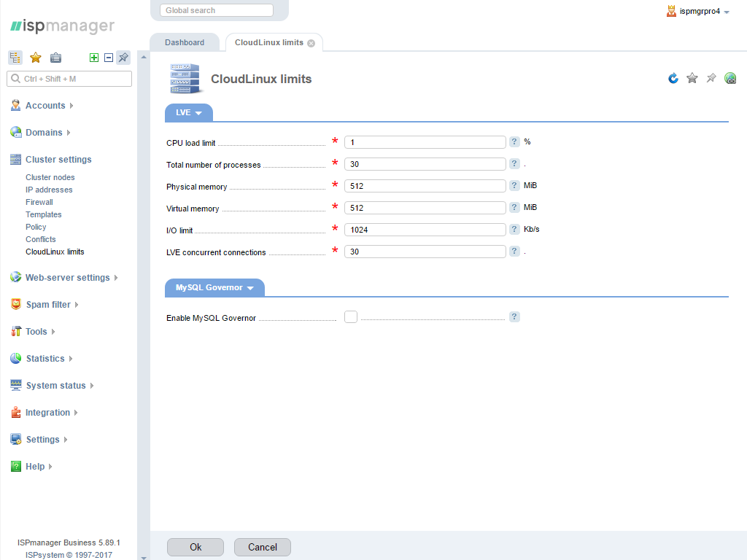The width and height of the screenshot is (747, 560).
Task: Click the Total number of processes field
Action: tap(425, 164)
